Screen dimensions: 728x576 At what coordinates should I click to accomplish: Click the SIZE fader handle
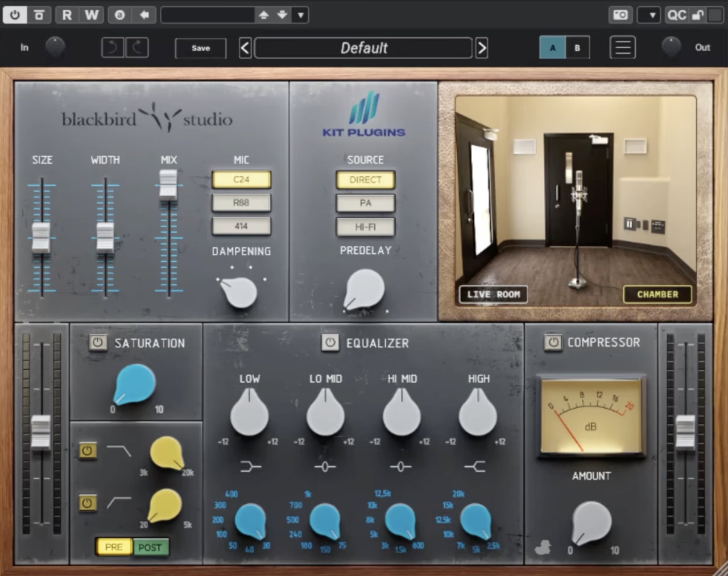pos(41,237)
